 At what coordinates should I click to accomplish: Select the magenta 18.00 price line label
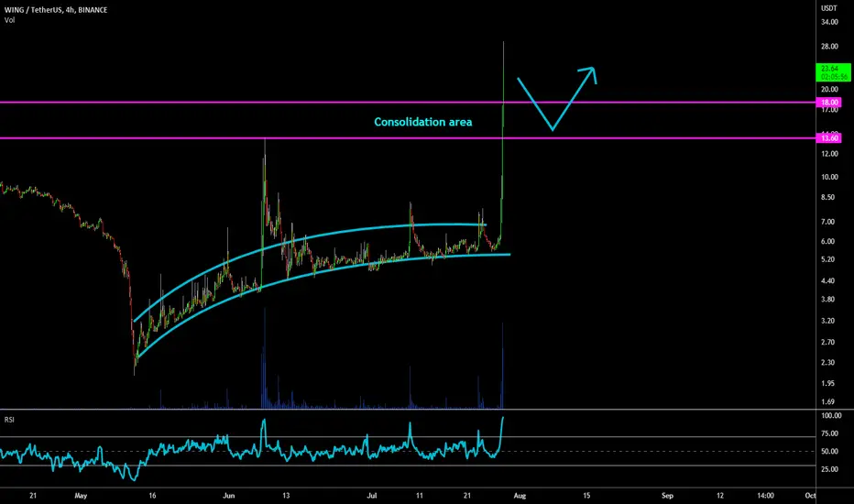tap(828, 103)
